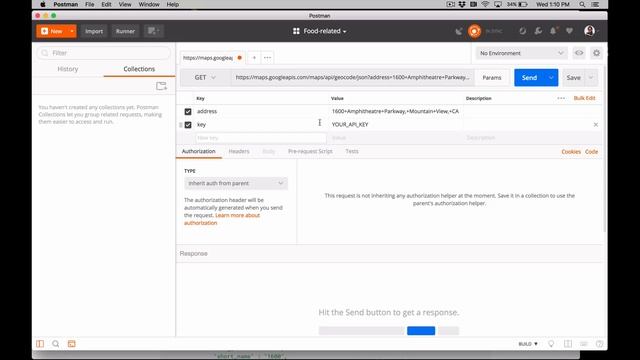The height and width of the screenshot is (360, 640).
Task: Click the new window toolbar icon
Action: (x=153, y=31)
